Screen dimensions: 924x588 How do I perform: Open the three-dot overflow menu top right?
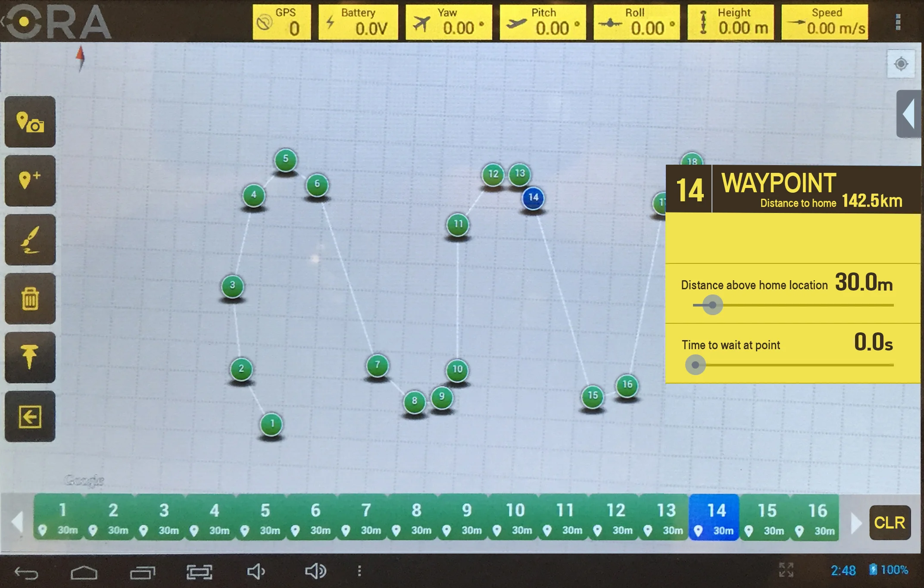[x=898, y=22]
